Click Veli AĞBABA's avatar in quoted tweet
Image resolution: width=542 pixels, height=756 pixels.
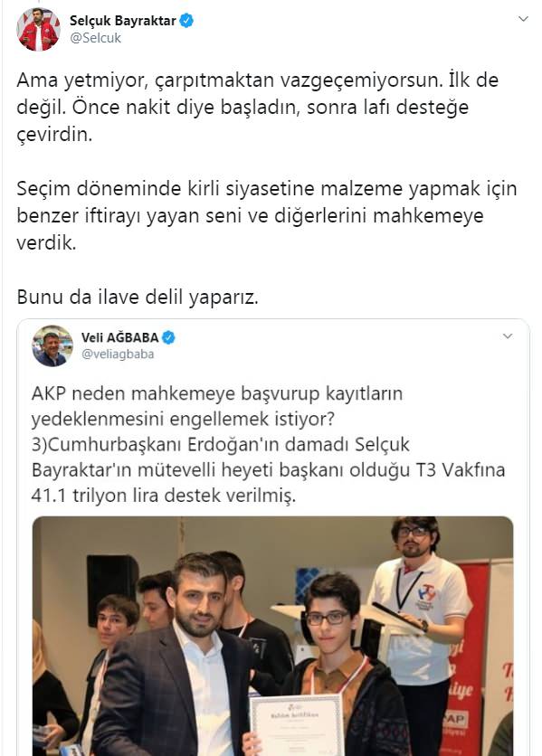pos(52,345)
